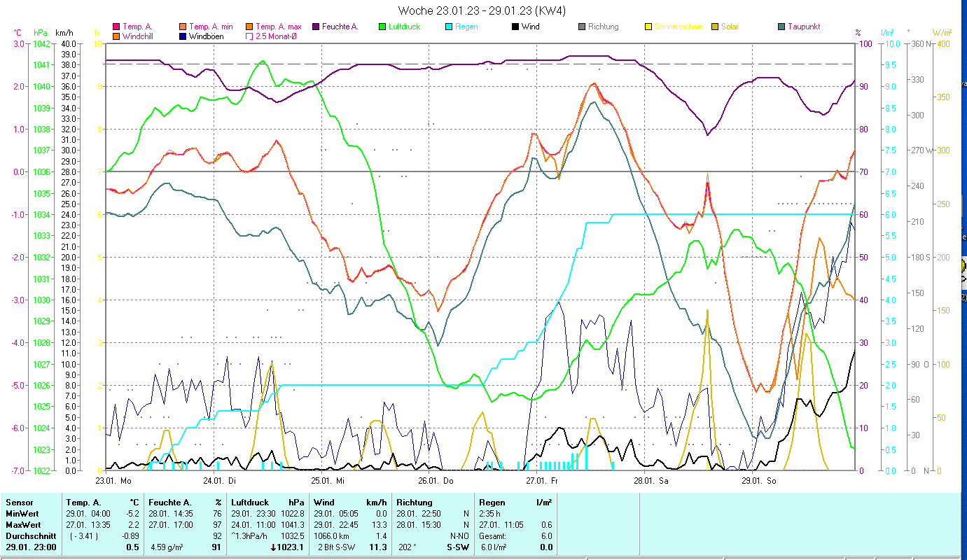Select the 'Windböen' legend label text
967x560 pixels.
[207, 36]
